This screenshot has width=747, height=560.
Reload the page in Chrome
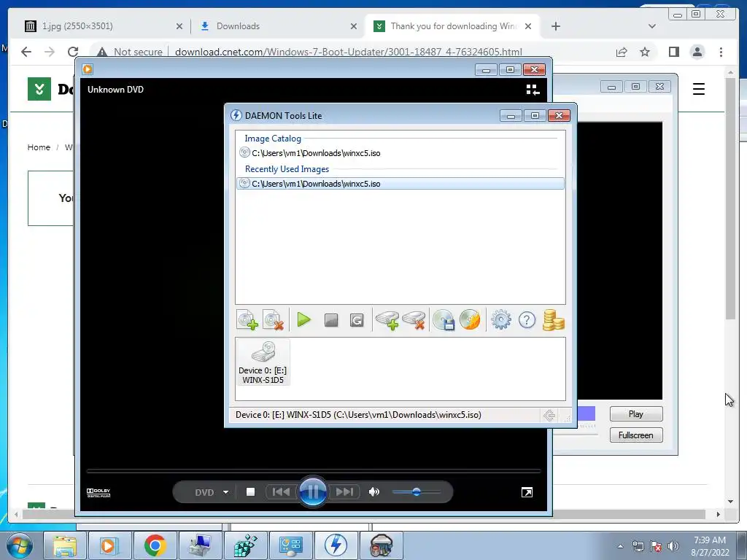(73, 52)
